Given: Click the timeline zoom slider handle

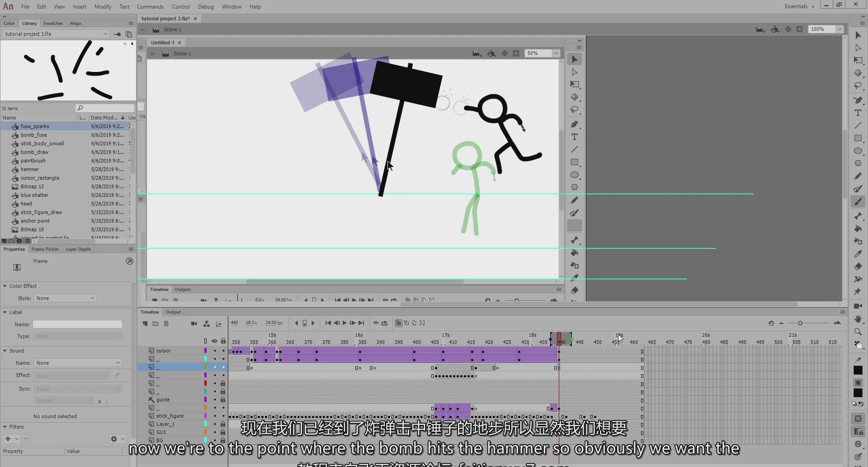Looking at the screenshot, I should click(x=800, y=323).
